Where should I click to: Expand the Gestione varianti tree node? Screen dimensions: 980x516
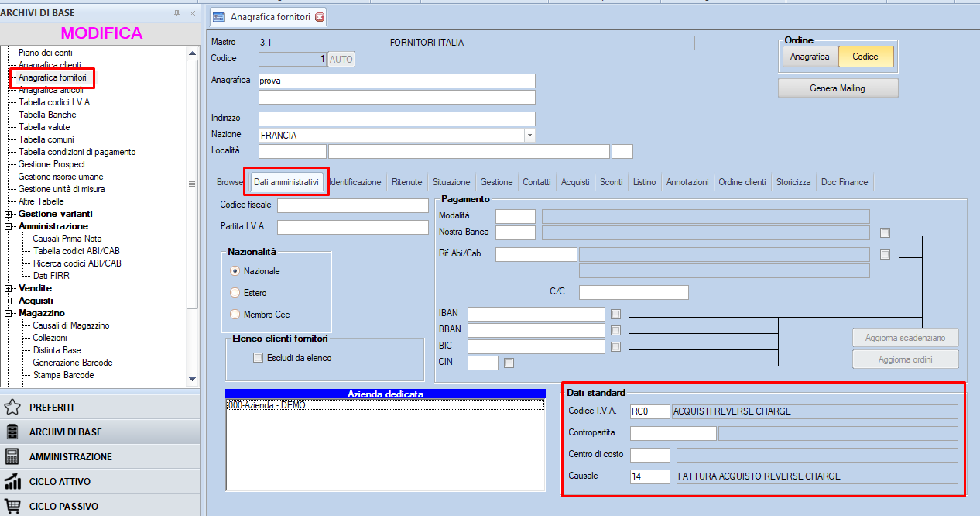(x=9, y=214)
